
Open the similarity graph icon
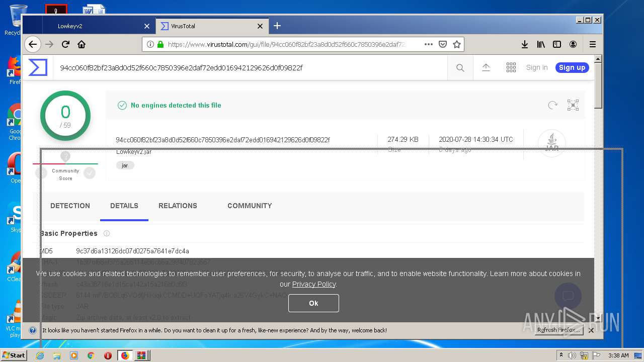point(573,105)
